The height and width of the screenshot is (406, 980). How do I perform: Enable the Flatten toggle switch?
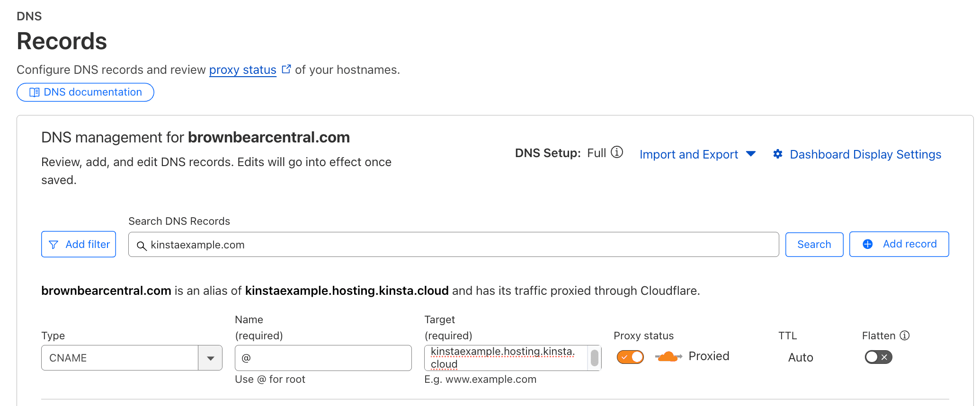pos(878,357)
